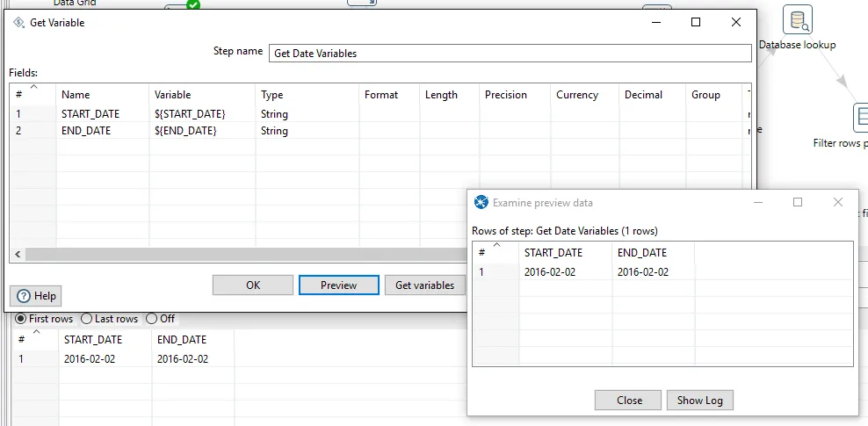Click the ${END_DATE} variable cell

pyautogui.click(x=202, y=131)
